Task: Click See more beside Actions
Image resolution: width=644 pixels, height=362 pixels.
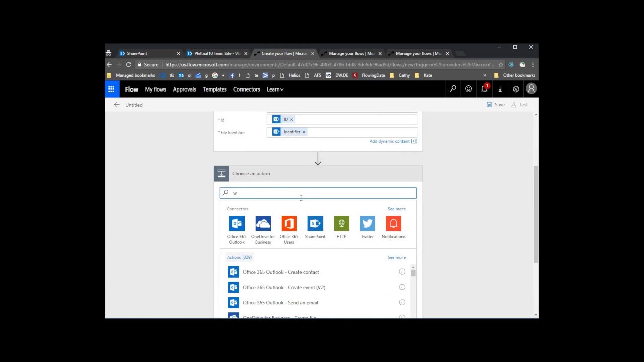Action: pos(396,257)
